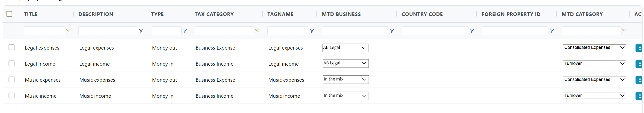The image size is (644, 113).
Task: Open filter icon for MTD Category column
Action: (x=625, y=31)
